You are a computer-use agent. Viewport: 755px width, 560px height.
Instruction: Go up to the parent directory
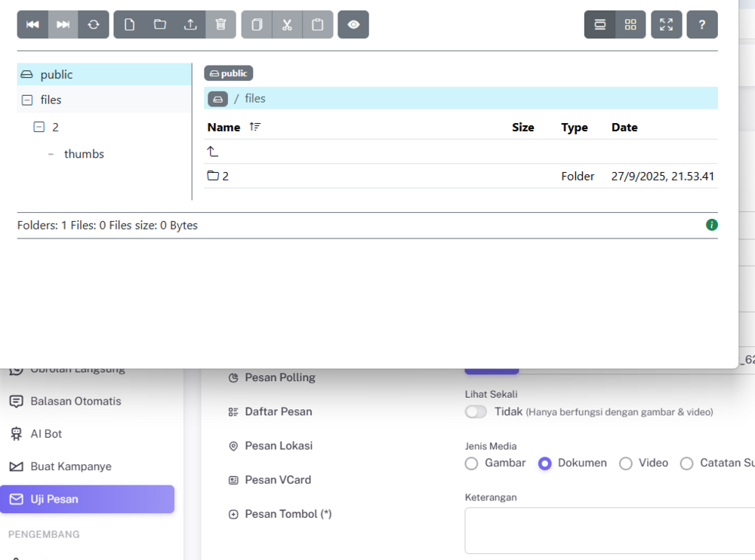(x=213, y=152)
